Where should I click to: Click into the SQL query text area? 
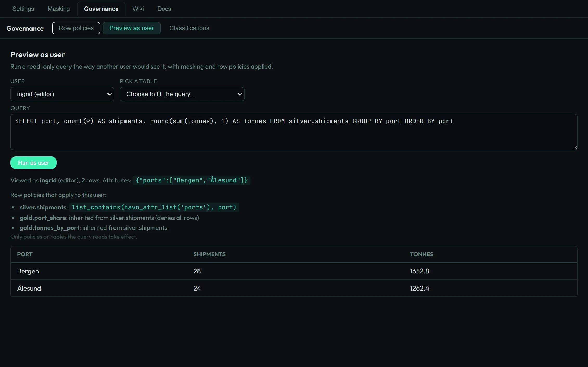point(294,132)
